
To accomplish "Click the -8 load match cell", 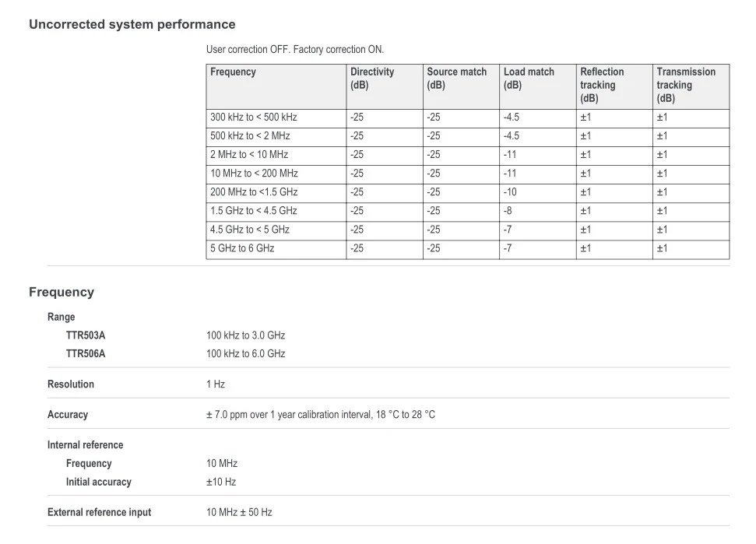I will coord(537,212).
